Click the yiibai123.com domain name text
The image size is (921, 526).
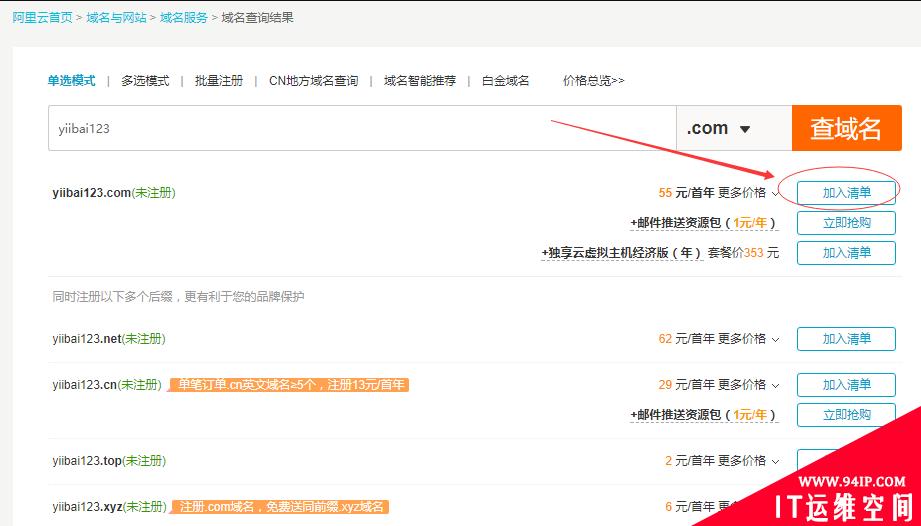(x=92, y=193)
